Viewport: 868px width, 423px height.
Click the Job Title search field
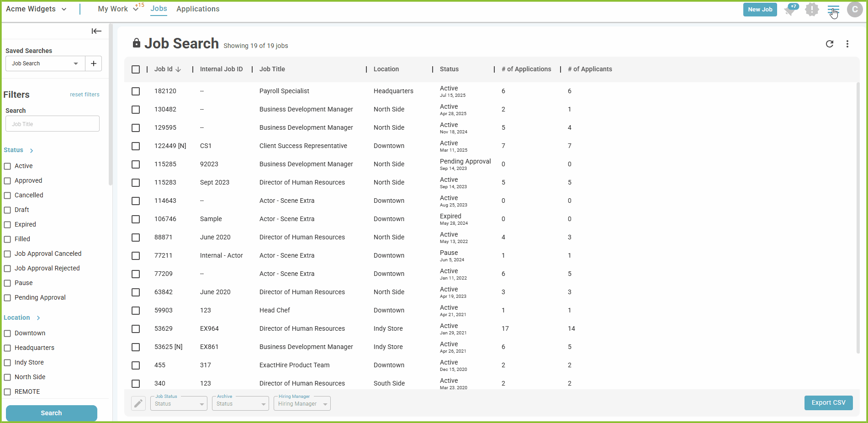[53, 124]
